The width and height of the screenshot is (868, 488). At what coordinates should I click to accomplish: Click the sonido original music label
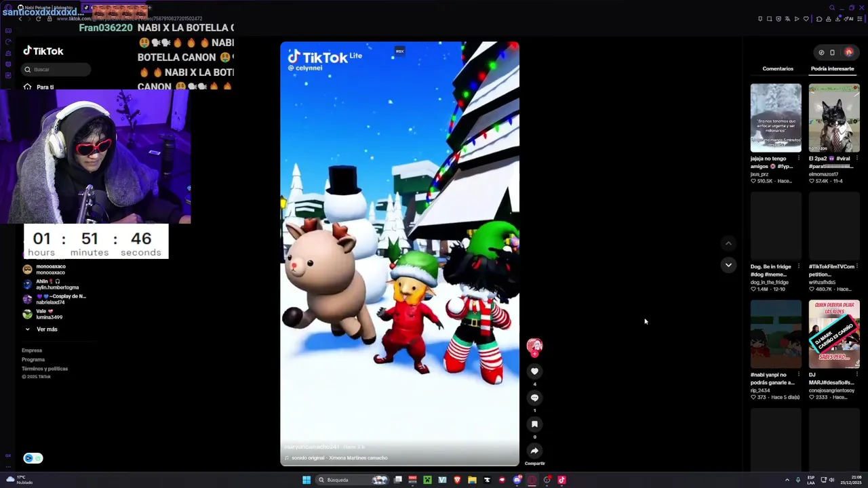pos(339,458)
